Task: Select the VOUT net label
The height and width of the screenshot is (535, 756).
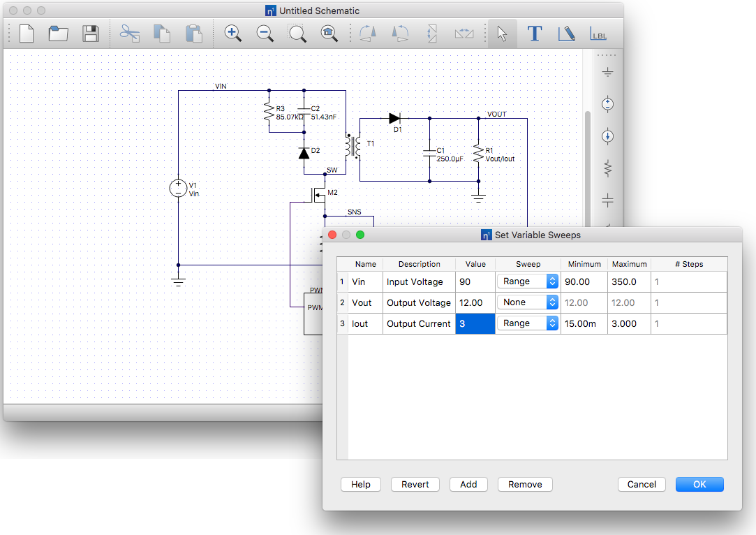Action: (x=496, y=114)
